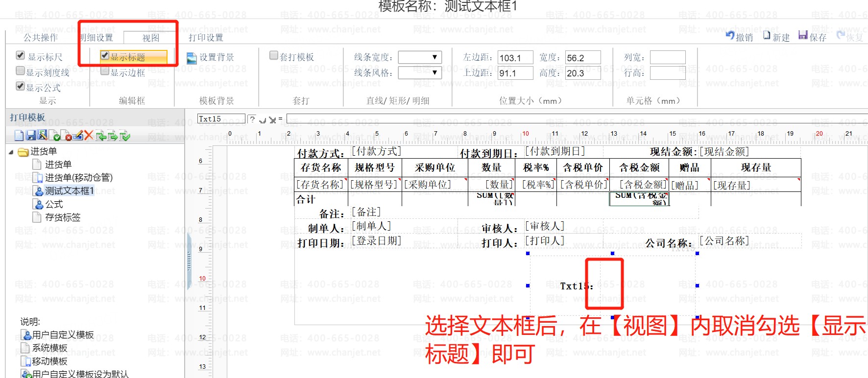Switch to the 公共操作 tab

click(x=41, y=37)
